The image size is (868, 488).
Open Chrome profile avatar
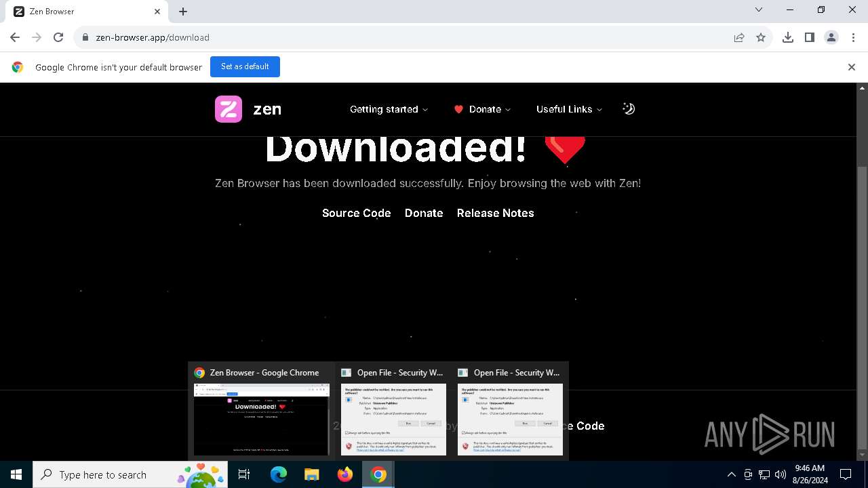point(831,37)
